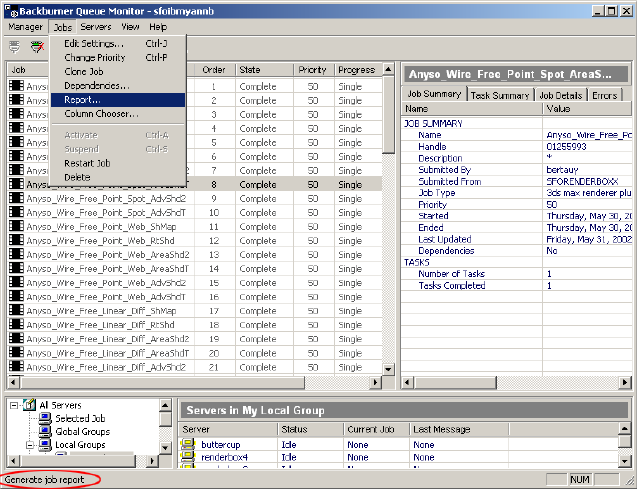
Task: Click the All Servers tree icon
Action: 30,405
